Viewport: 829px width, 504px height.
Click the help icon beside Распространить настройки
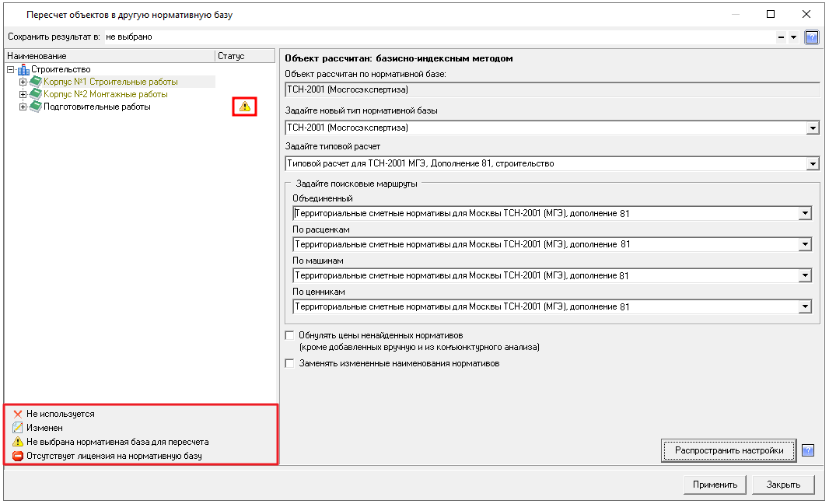(807, 450)
